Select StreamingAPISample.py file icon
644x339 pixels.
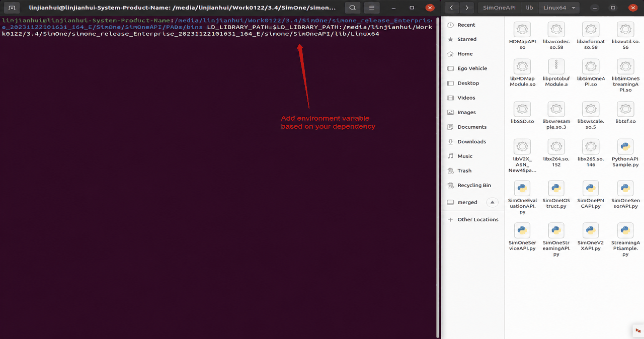coord(625,231)
